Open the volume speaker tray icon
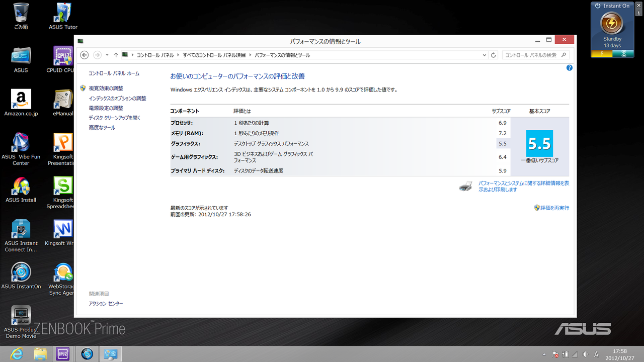 pyautogui.click(x=585, y=354)
